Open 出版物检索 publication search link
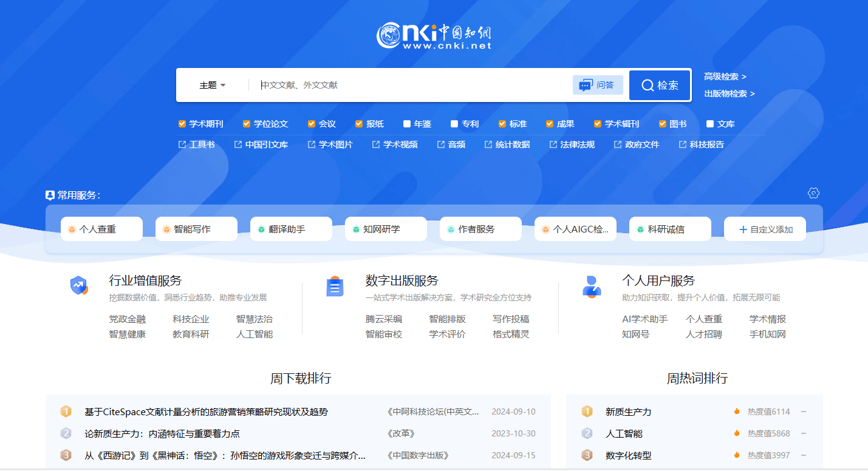 click(730, 93)
